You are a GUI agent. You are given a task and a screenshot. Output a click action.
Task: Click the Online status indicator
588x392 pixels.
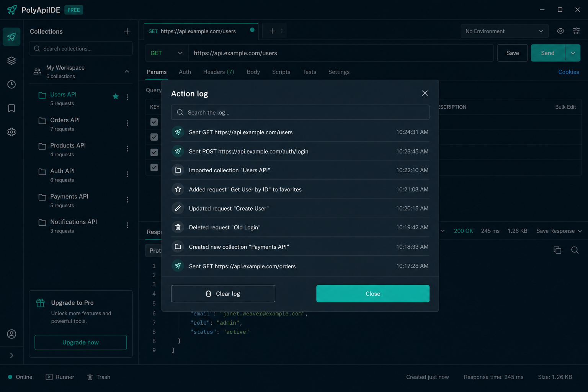pyautogui.click(x=20, y=377)
